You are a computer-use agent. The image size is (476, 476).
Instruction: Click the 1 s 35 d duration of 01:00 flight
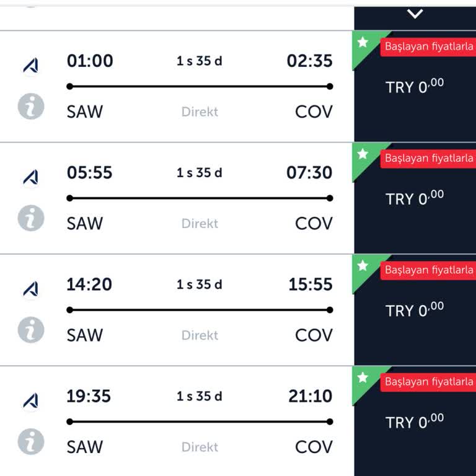point(200,61)
